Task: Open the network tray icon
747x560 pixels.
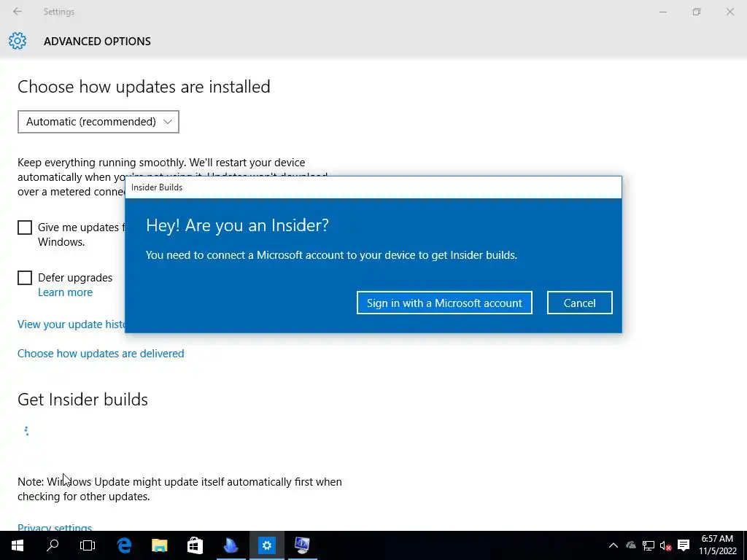Action: [x=649, y=545]
